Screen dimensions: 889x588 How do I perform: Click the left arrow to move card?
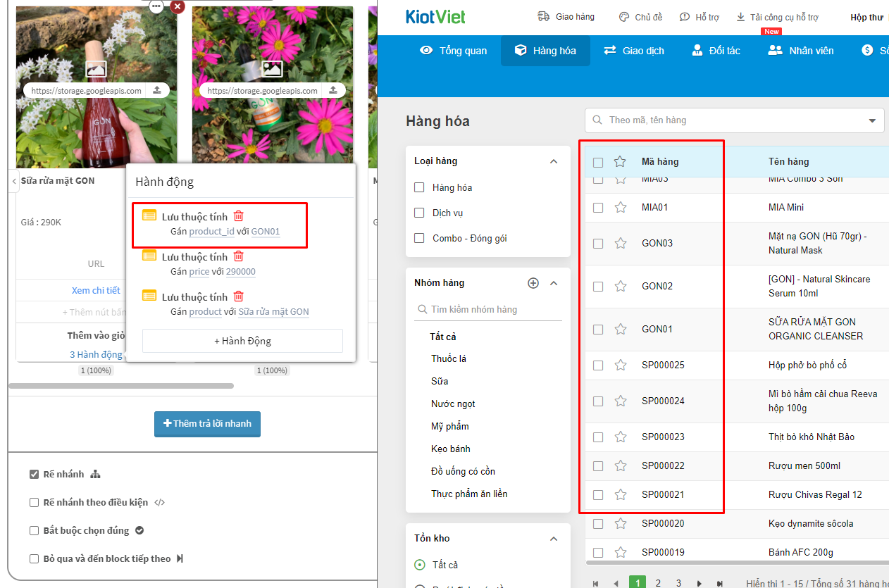tap(14, 181)
